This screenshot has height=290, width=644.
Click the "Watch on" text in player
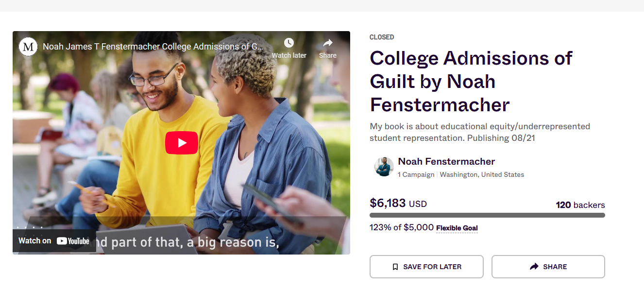[x=34, y=241]
